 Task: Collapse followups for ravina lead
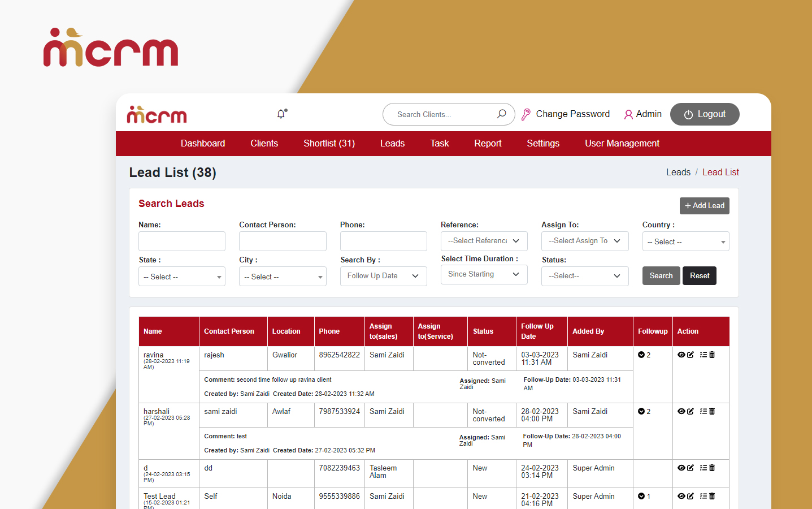coord(641,355)
